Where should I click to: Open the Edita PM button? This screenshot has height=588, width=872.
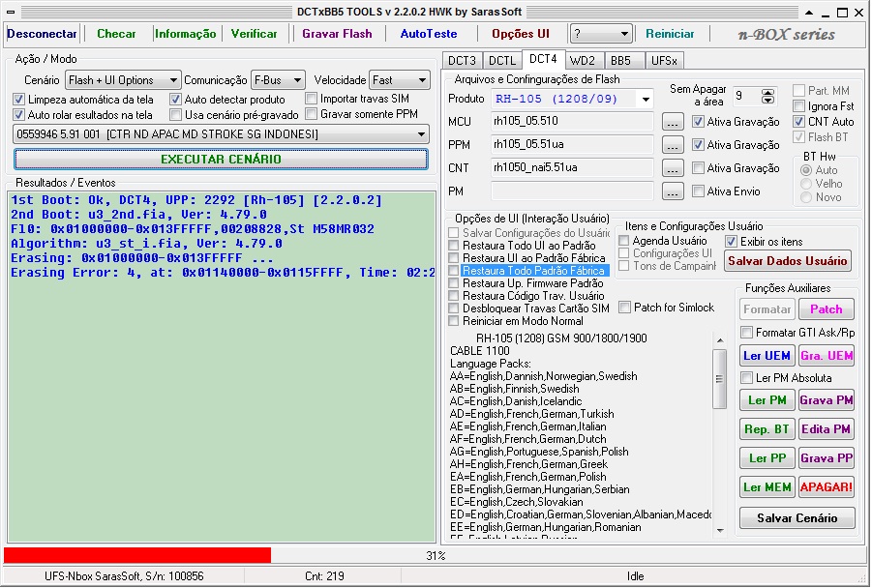[826, 429]
